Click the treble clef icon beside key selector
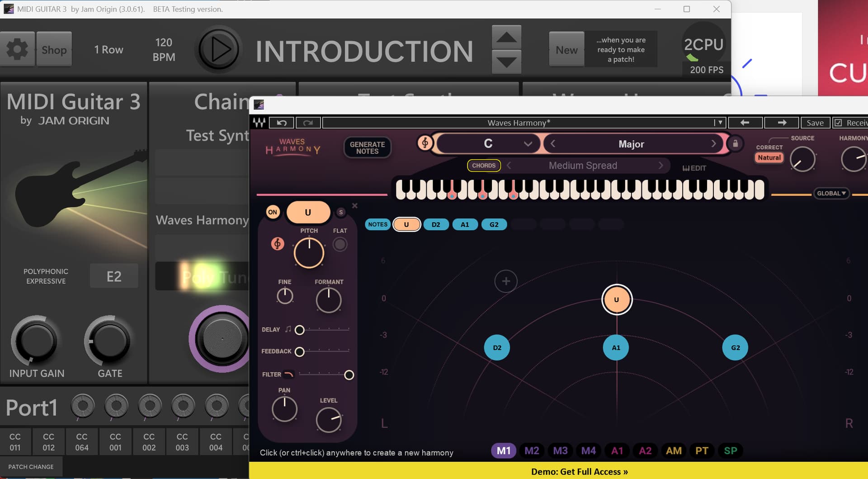The height and width of the screenshot is (479, 868). (425, 143)
